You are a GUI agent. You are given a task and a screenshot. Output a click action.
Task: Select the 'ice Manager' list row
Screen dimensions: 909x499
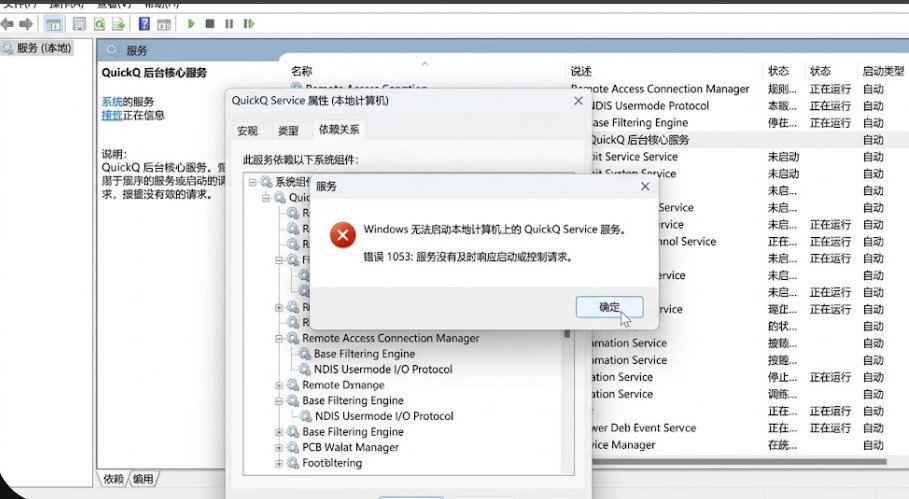750,445
